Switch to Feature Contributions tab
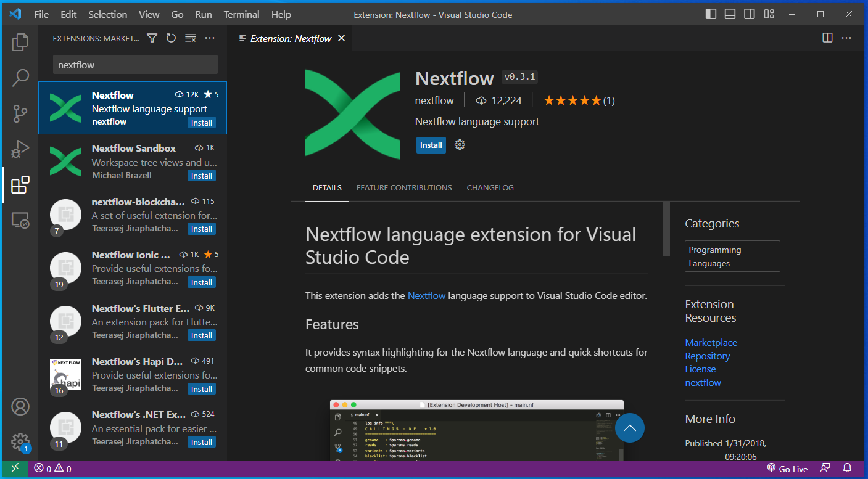 404,187
